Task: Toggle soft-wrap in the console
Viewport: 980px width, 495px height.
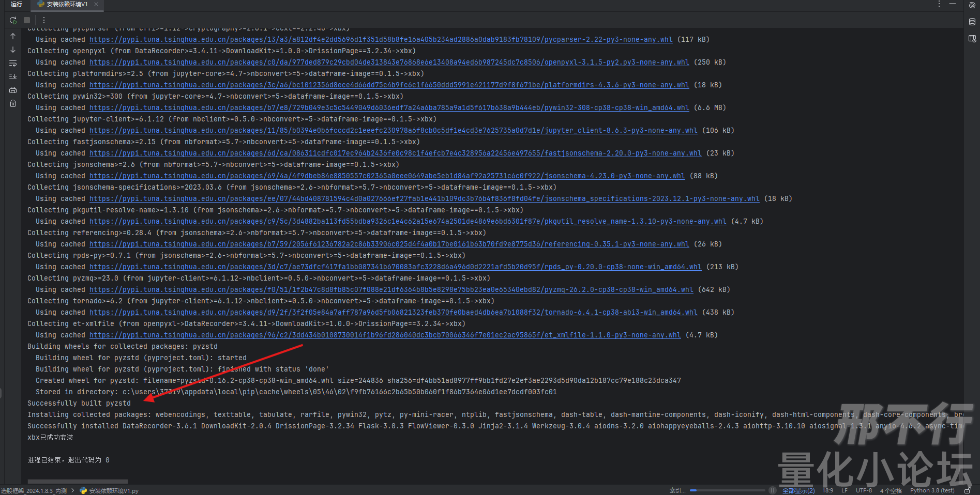Action: 13,64
